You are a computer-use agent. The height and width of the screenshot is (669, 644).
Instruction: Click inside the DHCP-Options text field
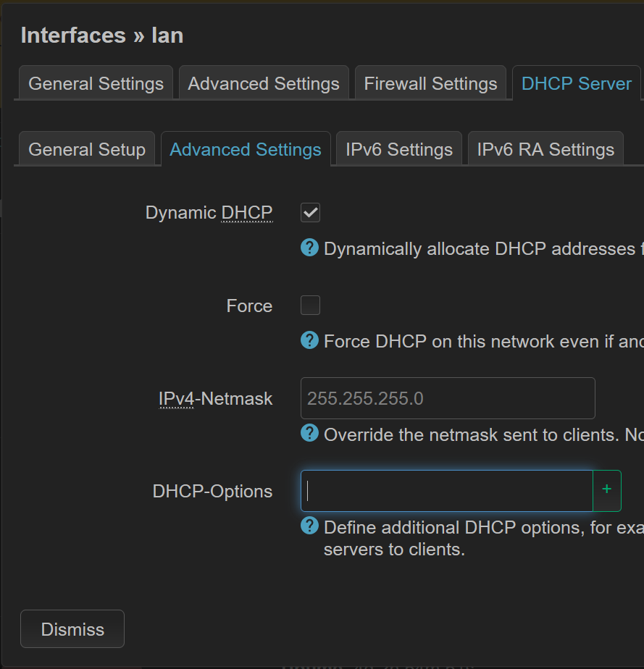447,491
